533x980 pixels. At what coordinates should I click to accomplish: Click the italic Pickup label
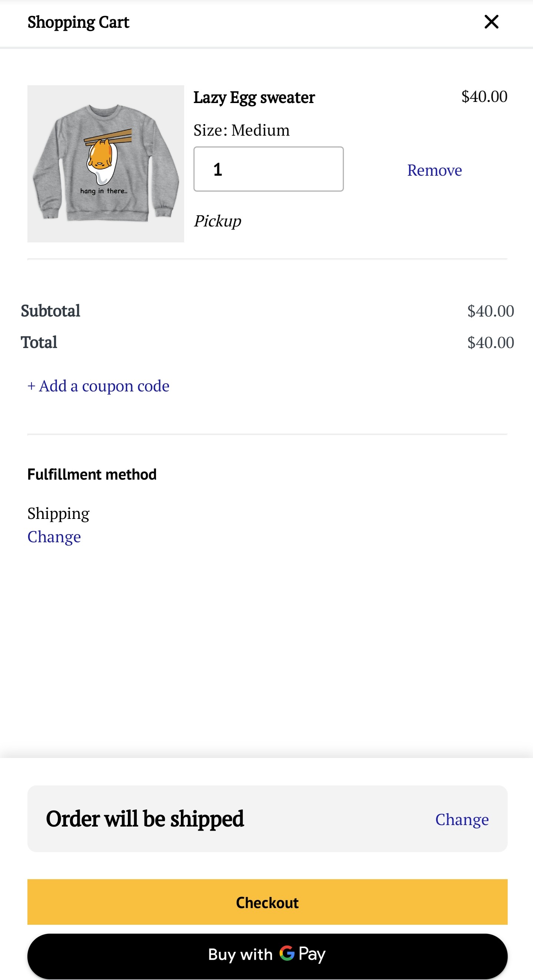(217, 221)
